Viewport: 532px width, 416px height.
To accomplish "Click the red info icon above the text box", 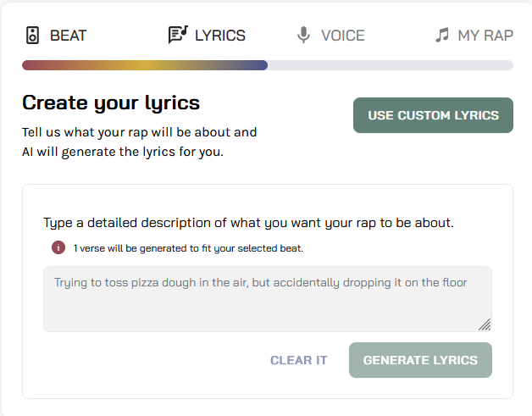I will [x=58, y=248].
